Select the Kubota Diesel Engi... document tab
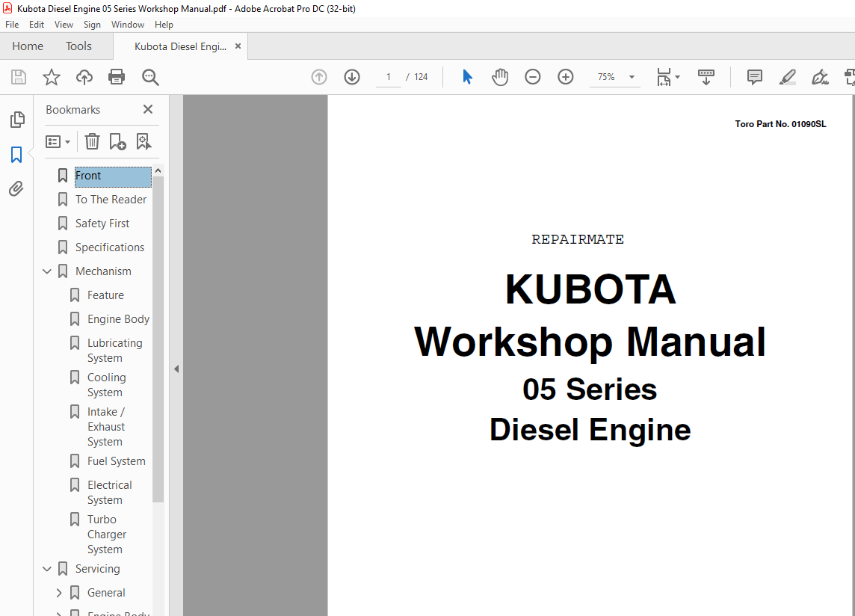Viewport: 855px width, 616px height. point(180,46)
